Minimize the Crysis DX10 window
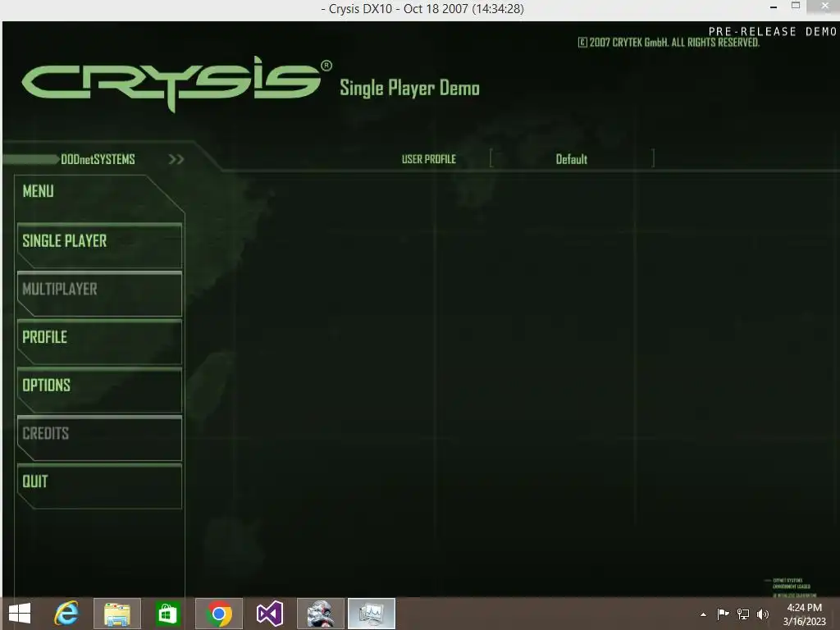 [x=773, y=7]
